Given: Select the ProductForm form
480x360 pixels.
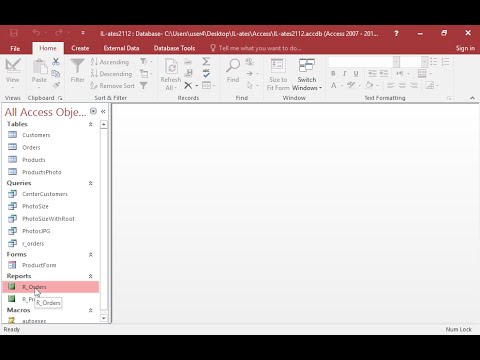Looking at the screenshot, I should [51, 265].
